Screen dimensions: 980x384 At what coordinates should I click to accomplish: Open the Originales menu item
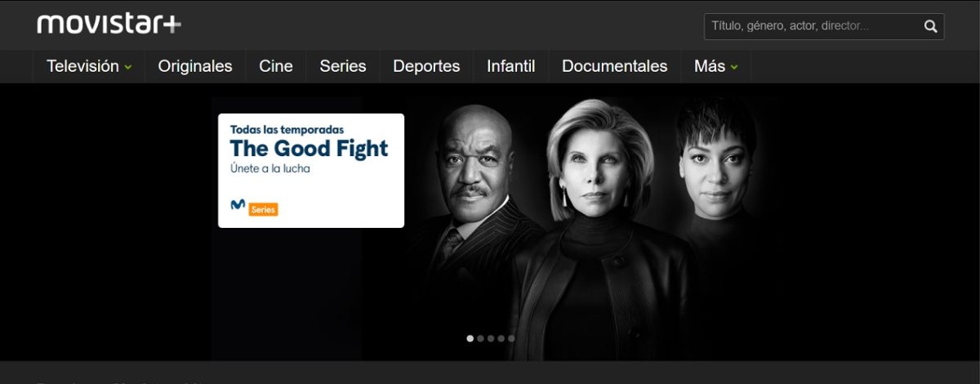point(195,66)
